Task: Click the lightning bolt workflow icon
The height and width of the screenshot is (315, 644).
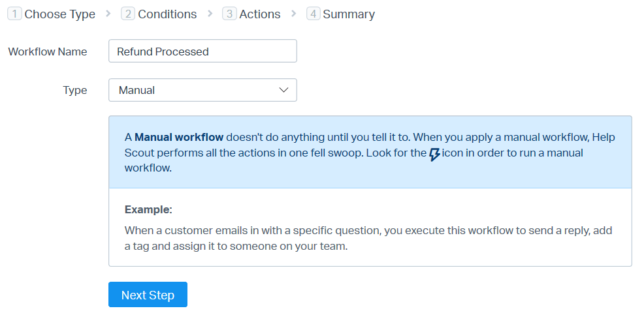Action: 434,155
